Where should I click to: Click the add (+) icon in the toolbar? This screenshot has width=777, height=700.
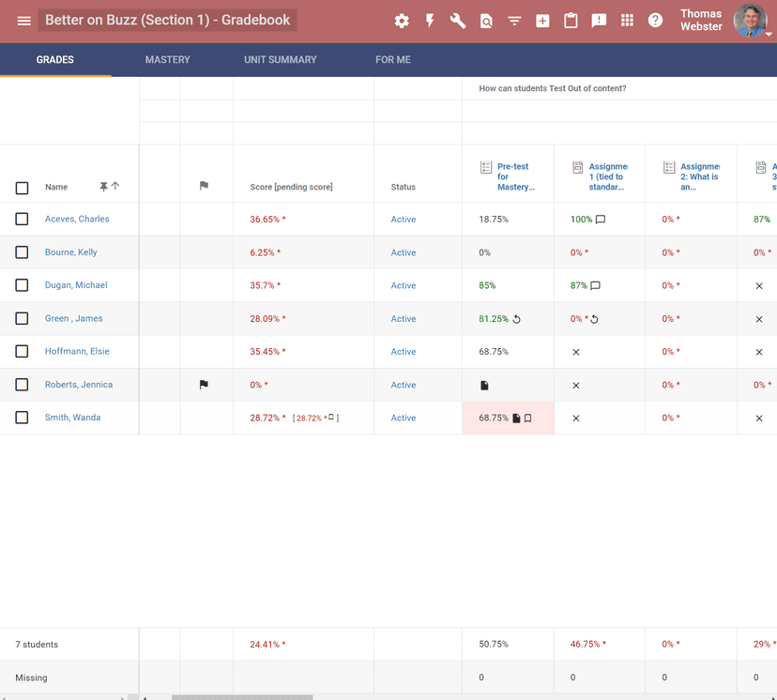click(542, 20)
